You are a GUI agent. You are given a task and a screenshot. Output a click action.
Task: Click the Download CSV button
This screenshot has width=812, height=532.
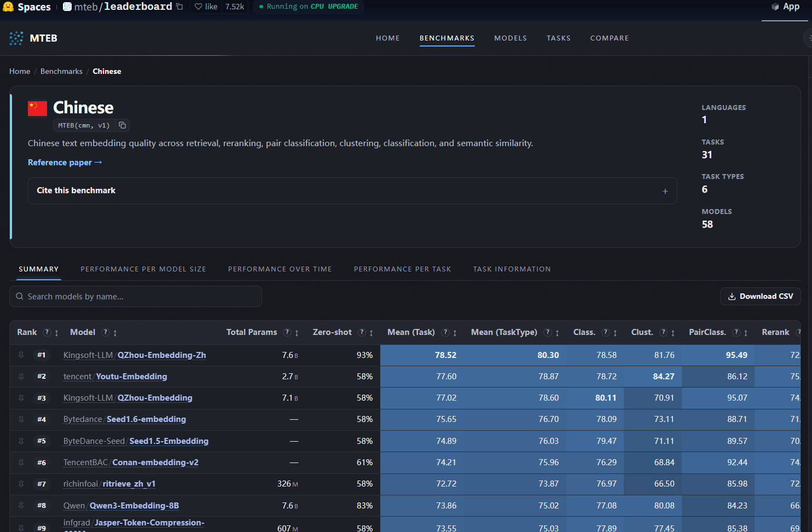(761, 297)
